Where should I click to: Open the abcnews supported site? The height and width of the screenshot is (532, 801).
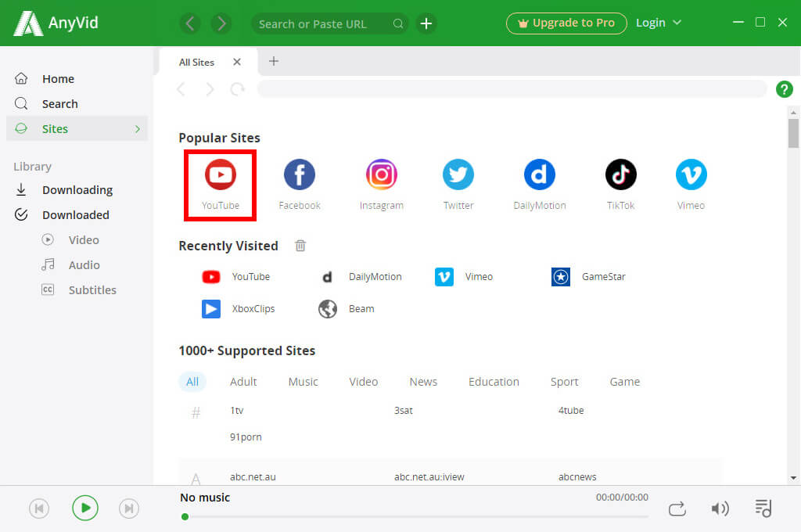[577, 476]
